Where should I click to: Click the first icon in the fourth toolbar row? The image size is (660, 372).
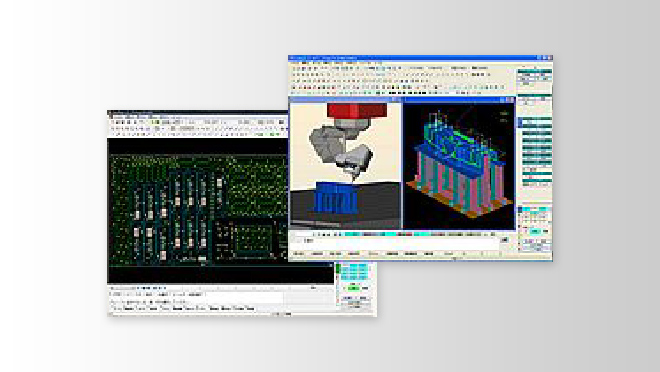(x=294, y=87)
